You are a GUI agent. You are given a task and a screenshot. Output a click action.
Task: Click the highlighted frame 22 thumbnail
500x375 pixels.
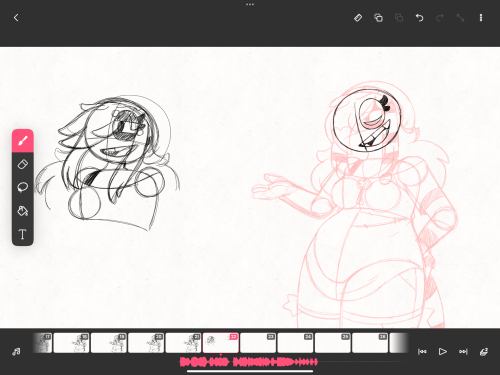point(221,343)
